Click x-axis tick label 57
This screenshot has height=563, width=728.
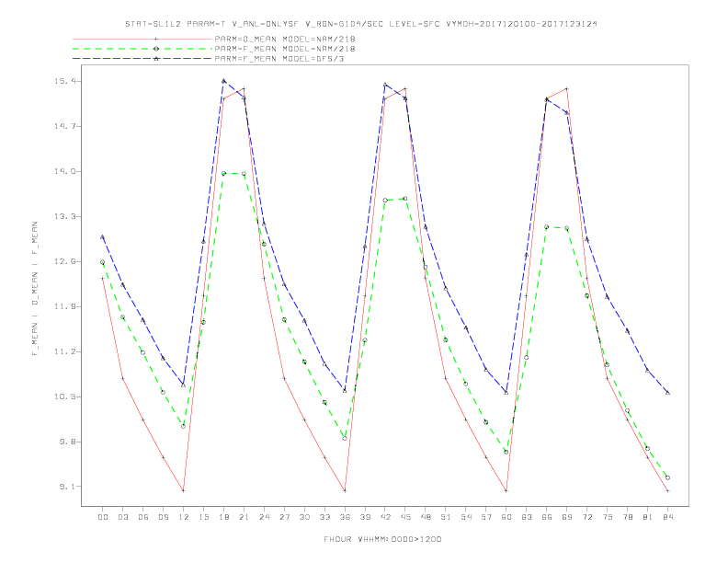coord(486,517)
